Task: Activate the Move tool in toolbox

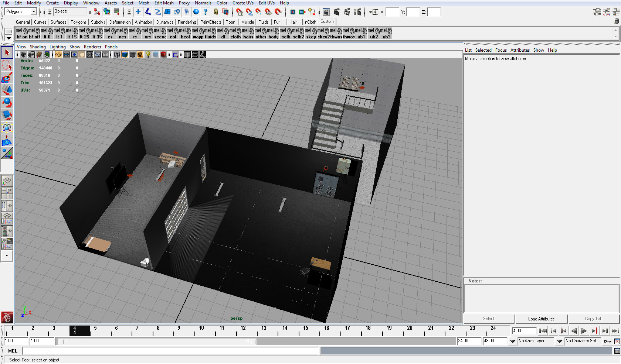Action: (7, 90)
